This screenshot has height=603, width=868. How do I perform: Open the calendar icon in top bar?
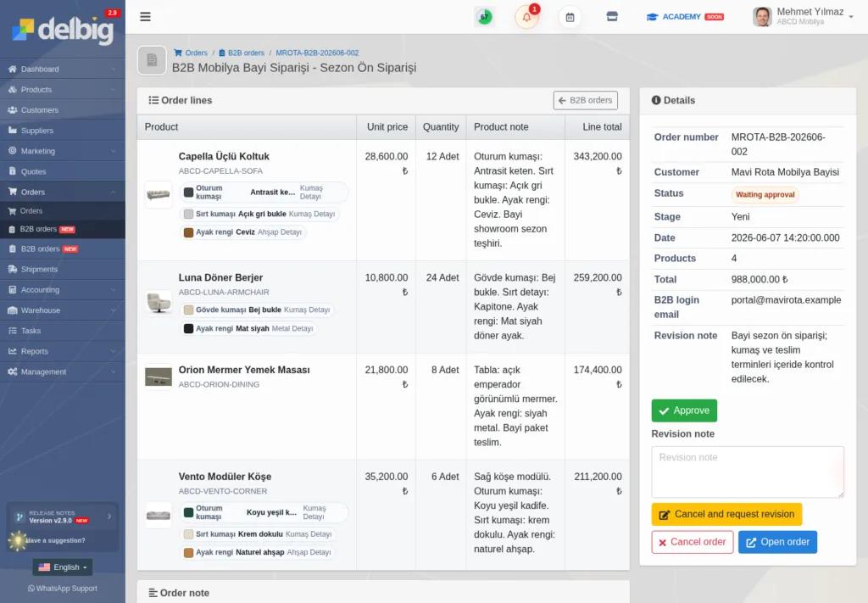pos(570,17)
